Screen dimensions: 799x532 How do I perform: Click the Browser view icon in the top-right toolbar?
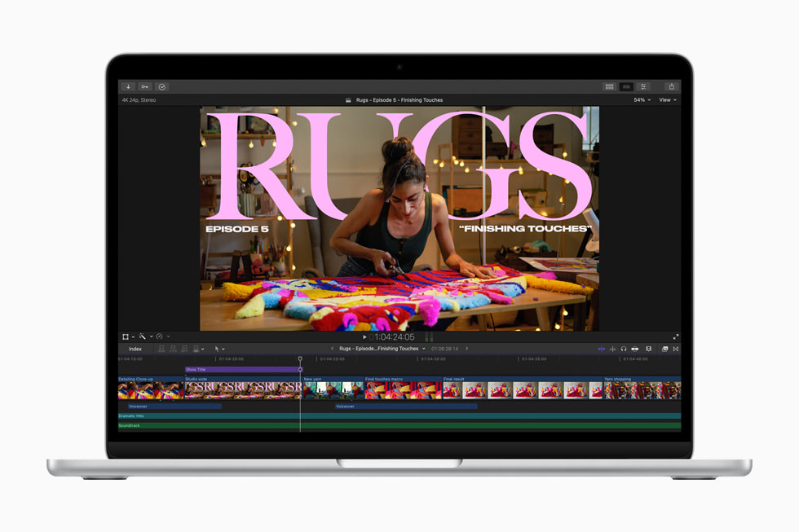click(609, 86)
